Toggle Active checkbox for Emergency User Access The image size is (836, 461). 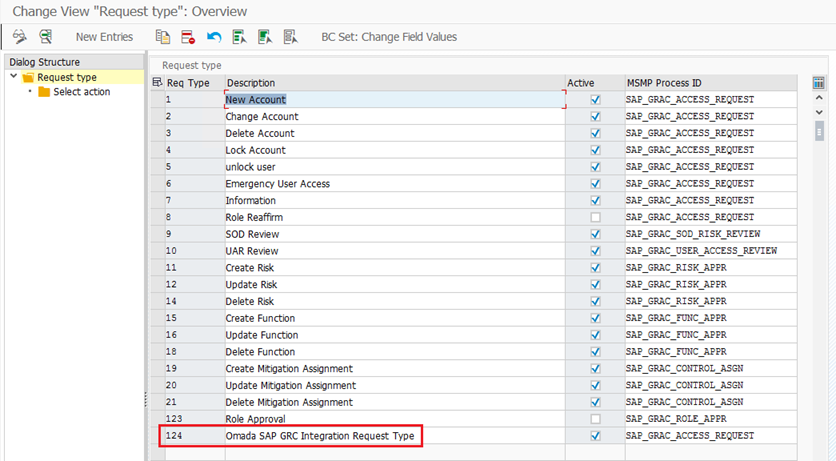point(596,184)
